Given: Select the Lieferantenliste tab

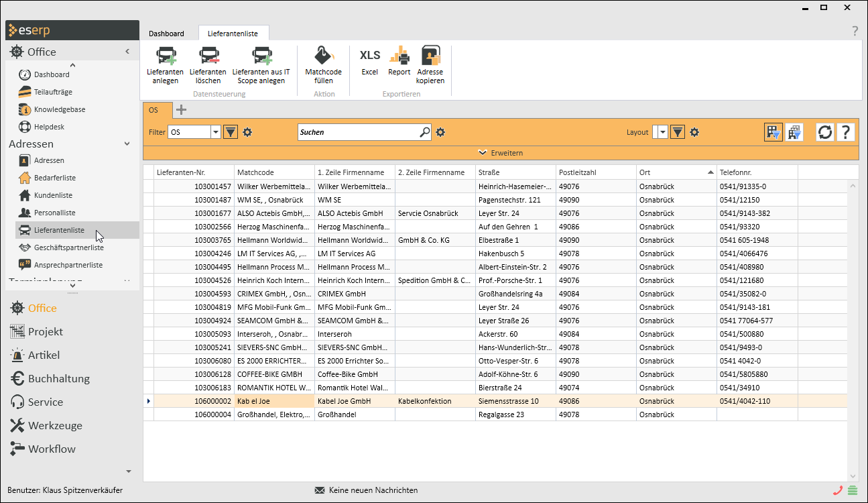Looking at the screenshot, I should 233,34.
